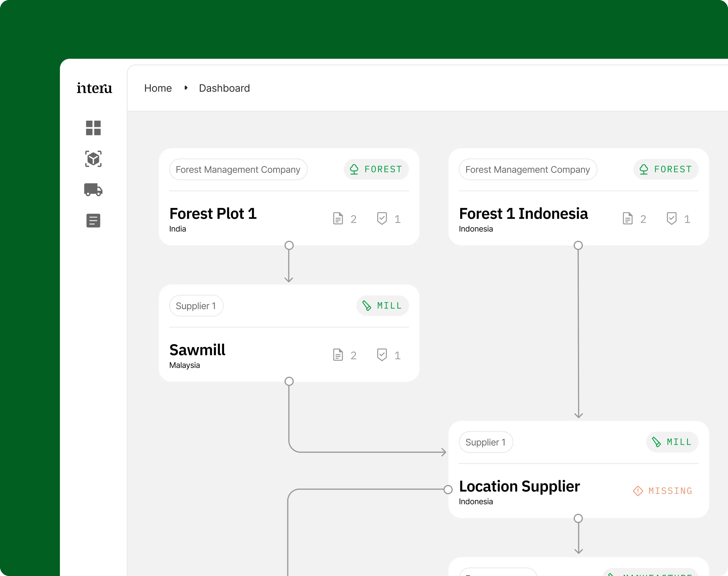Screen dimensions: 728x576
Task: Click Forest Plot 1 verified shield icon
Action: 382,219
